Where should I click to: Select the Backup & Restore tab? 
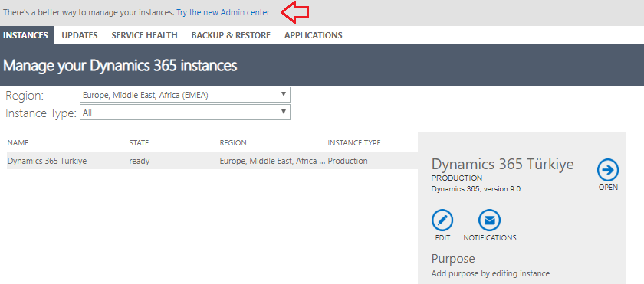coord(231,35)
